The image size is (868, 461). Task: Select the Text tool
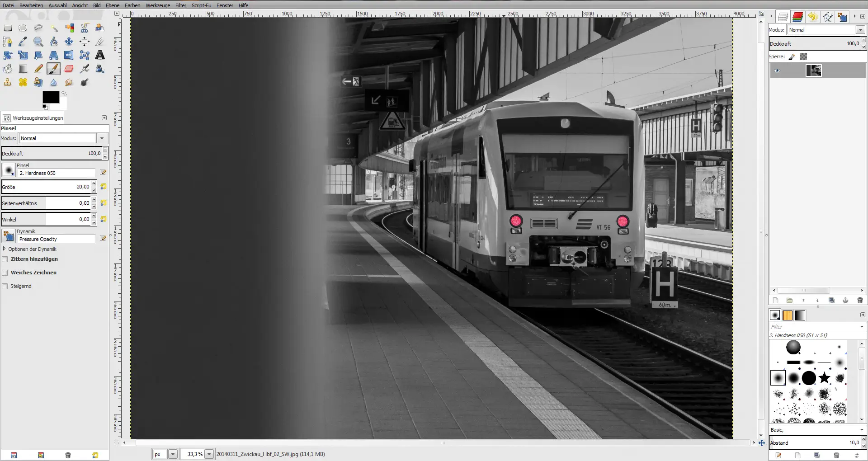[x=100, y=55]
